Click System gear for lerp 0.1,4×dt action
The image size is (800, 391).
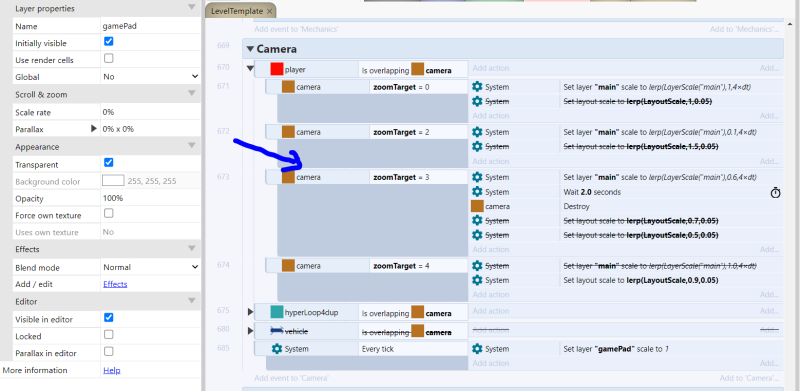(x=477, y=132)
